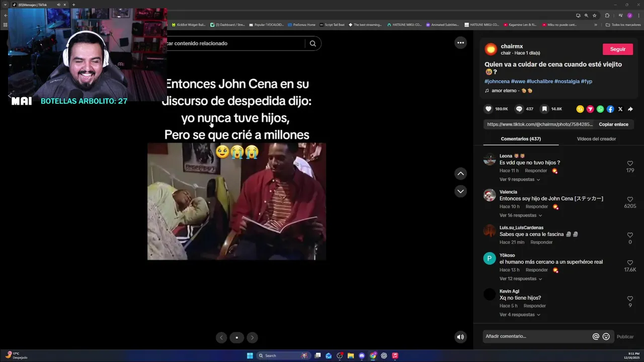Follow chairmx with Seguir button
Viewport: 644px width, 362px height.
(618, 49)
